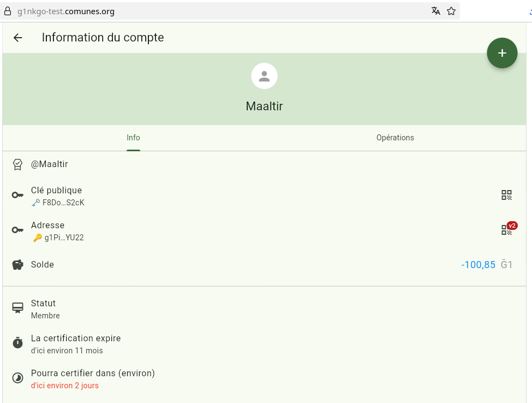The width and height of the screenshot is (532, 403).
Task: Click the clock icon for Pourra certifier
Action: pos(18,378)
